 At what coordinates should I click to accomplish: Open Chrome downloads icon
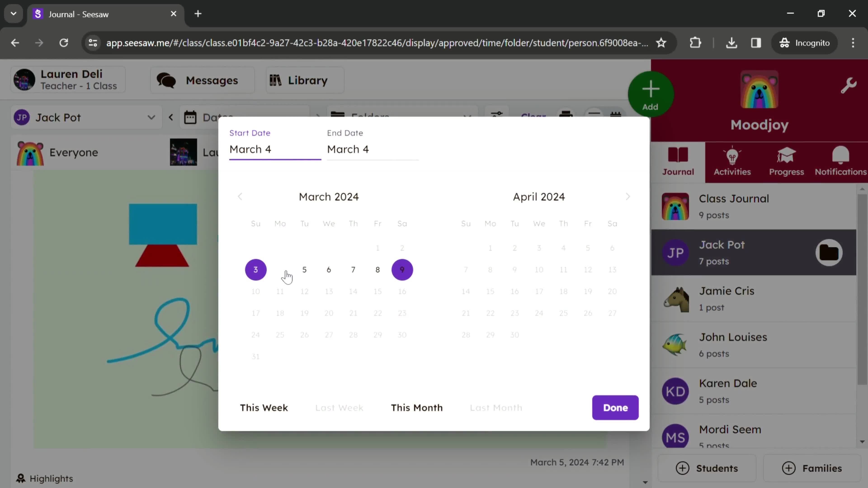pos(731,43)
